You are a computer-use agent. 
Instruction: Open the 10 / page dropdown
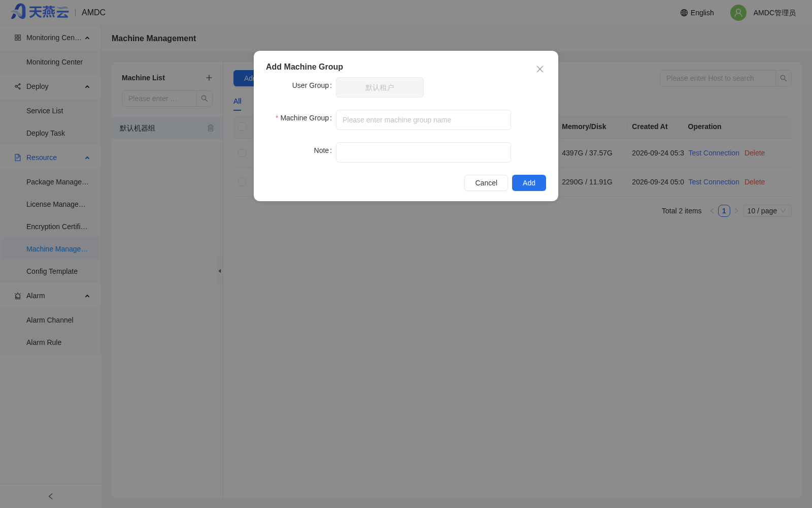click(767, 211)
